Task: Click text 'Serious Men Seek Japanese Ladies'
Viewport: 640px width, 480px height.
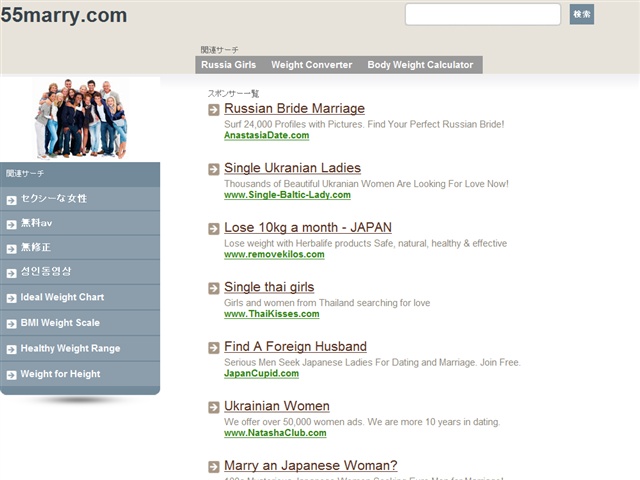Action: click(x=297, y=363)
